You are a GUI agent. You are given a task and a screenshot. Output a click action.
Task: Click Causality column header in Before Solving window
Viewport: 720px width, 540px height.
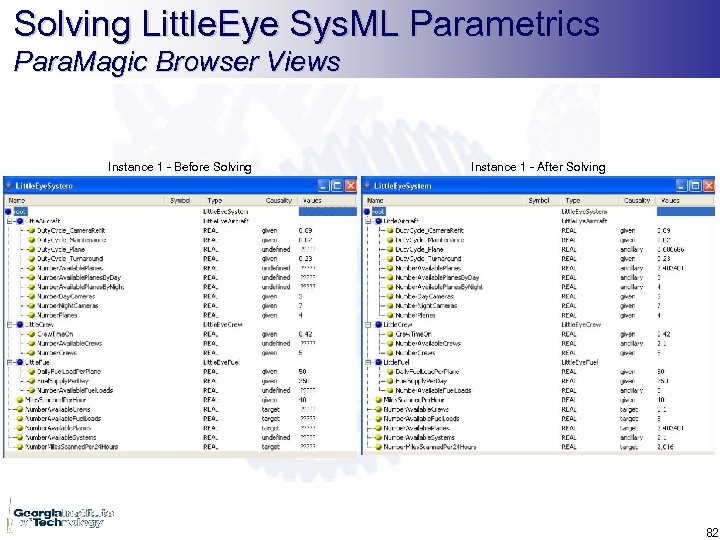(280, 201)
